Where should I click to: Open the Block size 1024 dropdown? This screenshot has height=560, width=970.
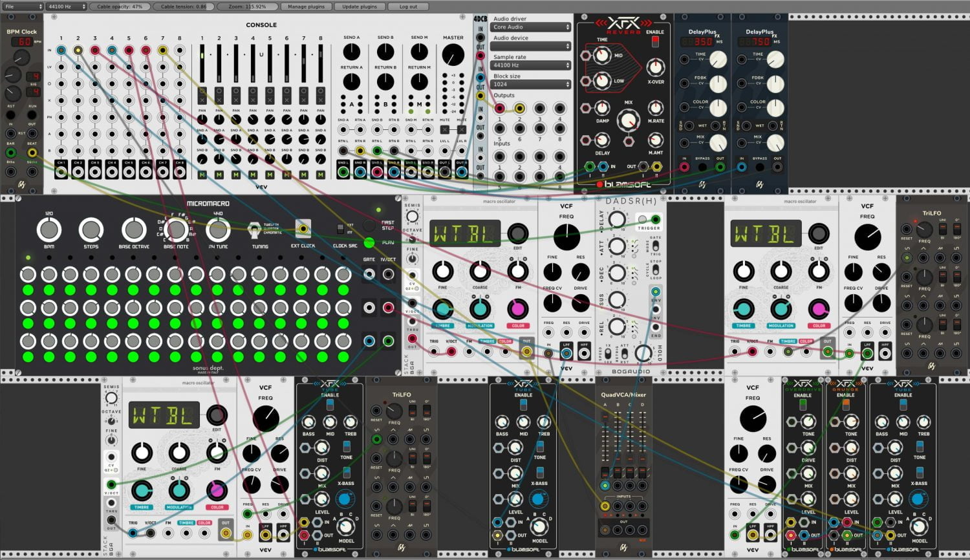point(532,84)
